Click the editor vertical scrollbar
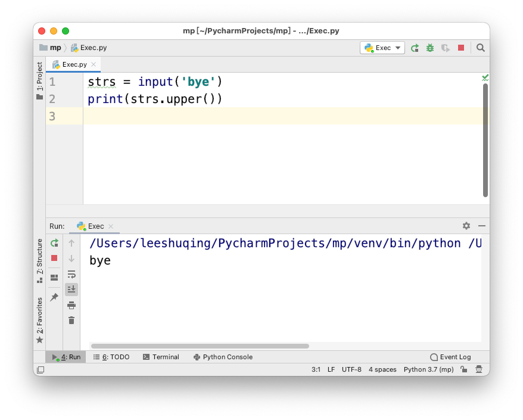The image size is (523, 420). tap(485, 140)
